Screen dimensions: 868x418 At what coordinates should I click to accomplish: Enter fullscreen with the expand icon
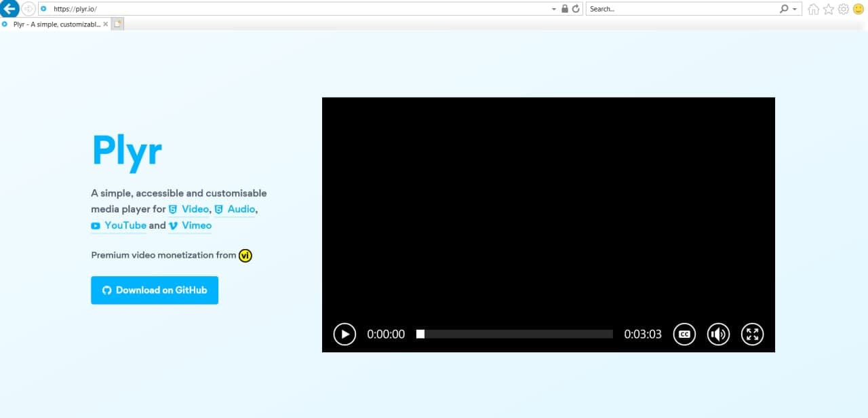753,334
